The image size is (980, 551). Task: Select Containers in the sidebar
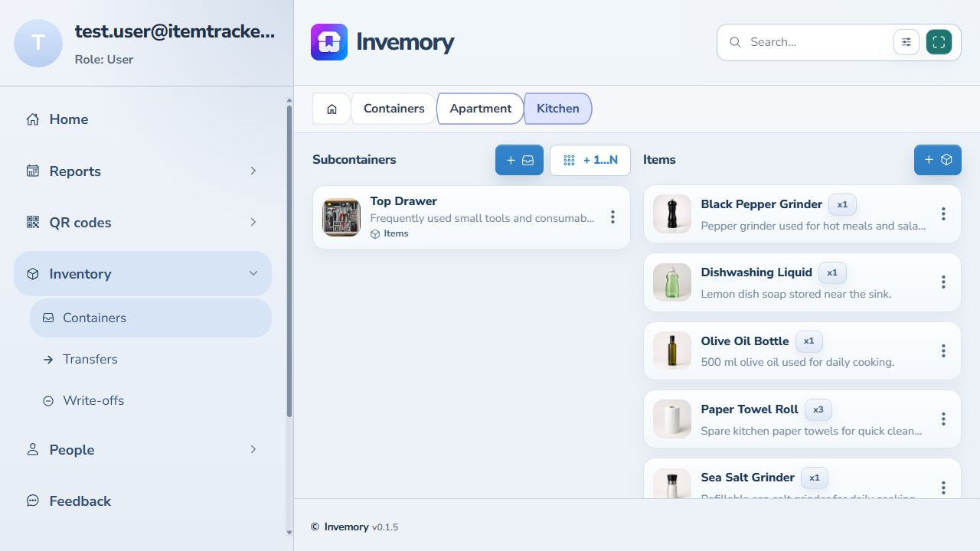pyautogui.click(x=151, y=318)
